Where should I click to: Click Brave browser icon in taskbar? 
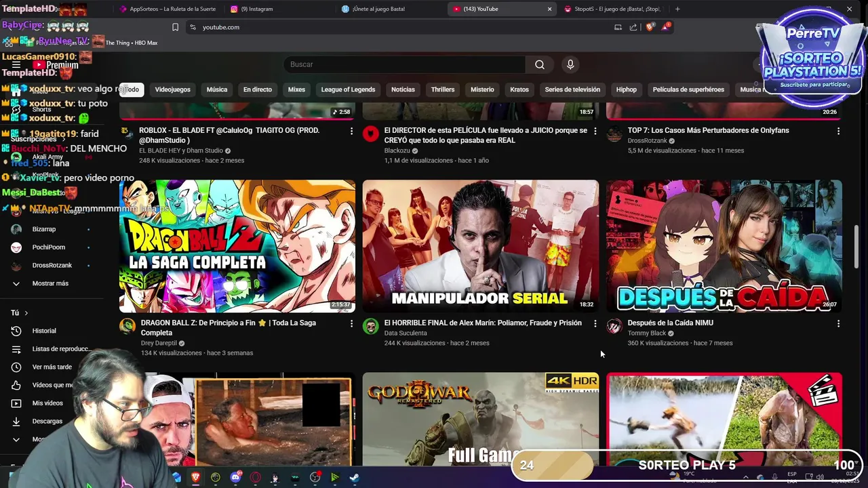coord(195,477)
